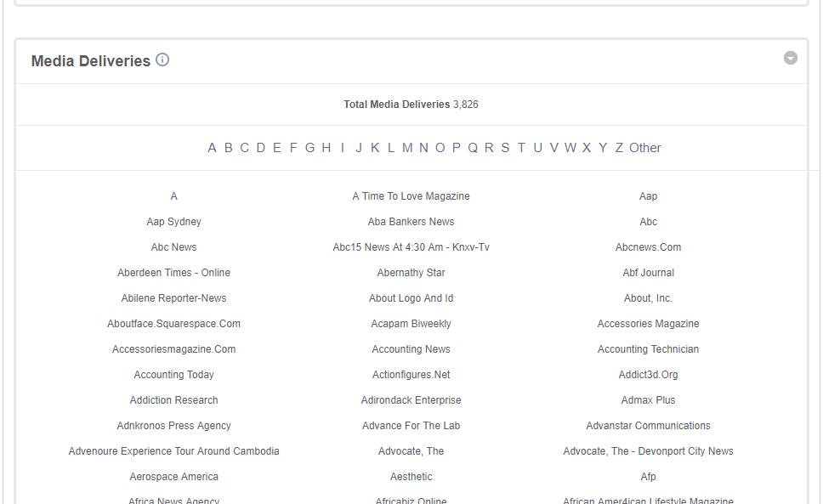Screen dimensions: 823x504
Task: Select Advocate, The - Devonport City News
Action: [x=648, y=451]
